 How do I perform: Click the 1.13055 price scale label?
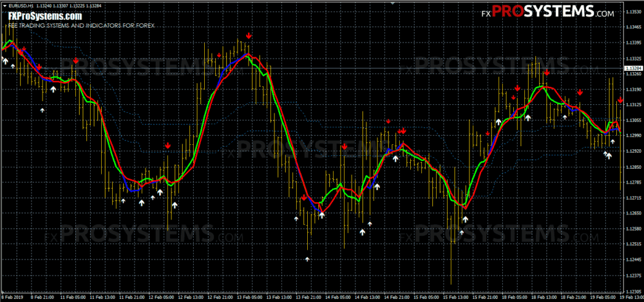pos(632,120)
